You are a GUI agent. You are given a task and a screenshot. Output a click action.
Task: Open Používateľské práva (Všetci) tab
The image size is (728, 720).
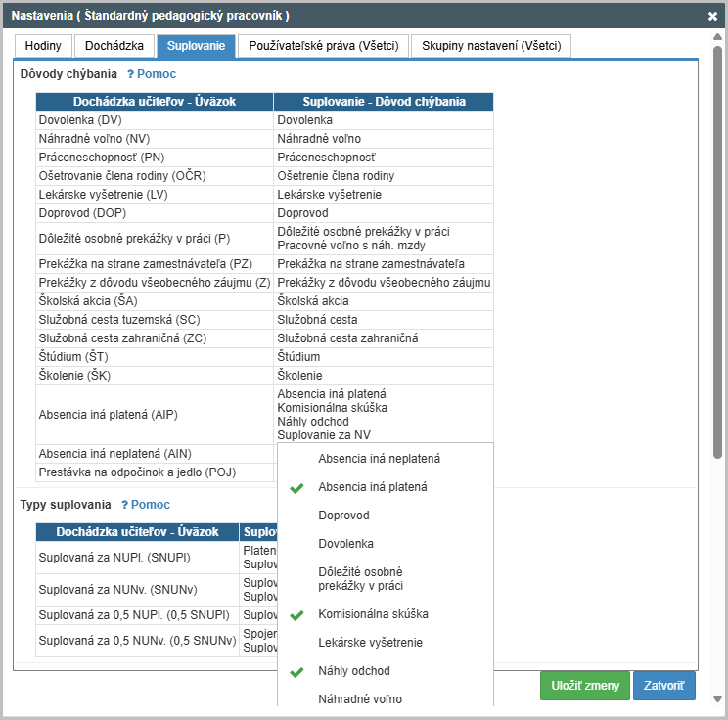click(323, 46)
